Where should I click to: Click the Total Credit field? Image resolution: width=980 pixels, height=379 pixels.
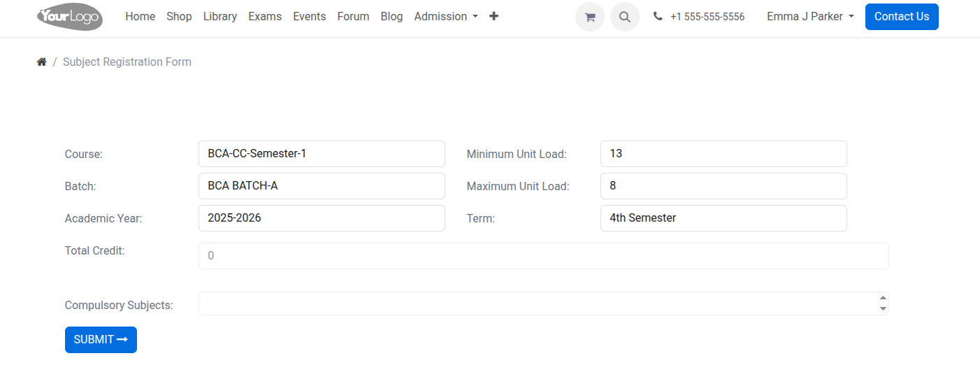pos(544,256)
